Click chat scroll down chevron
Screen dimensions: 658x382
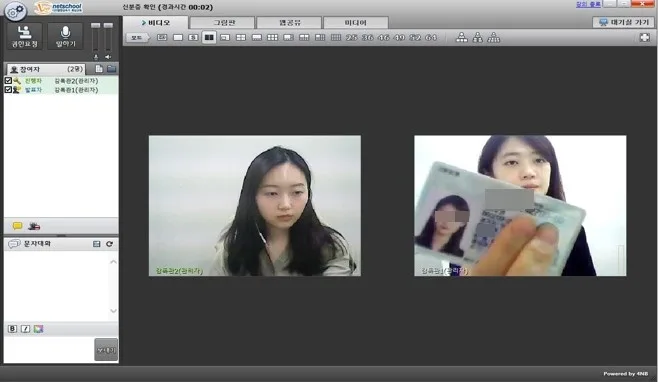point(113,311)
